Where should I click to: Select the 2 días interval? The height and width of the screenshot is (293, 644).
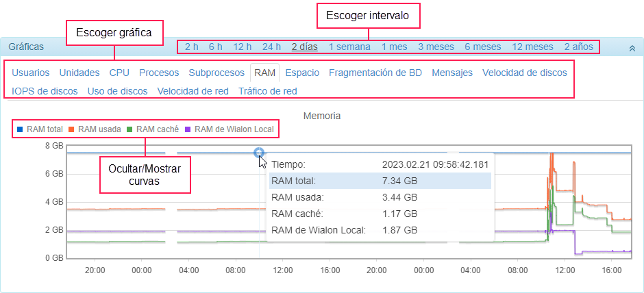305,47
